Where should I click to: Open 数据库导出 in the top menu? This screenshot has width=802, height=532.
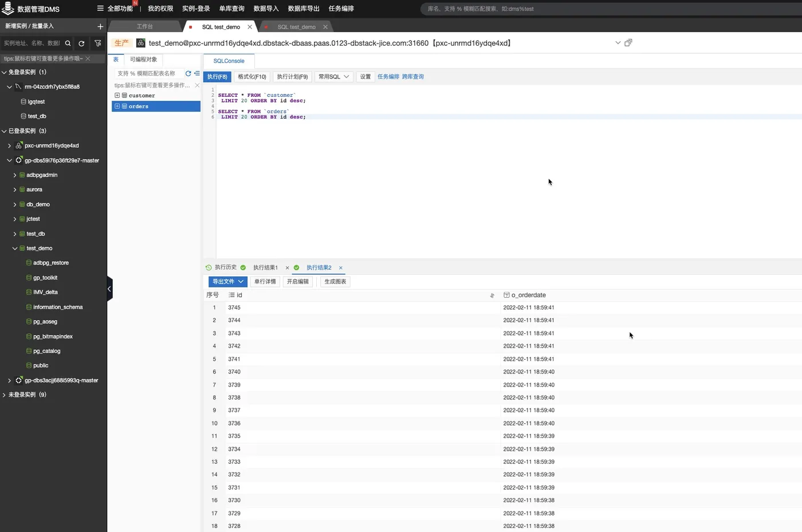pos(304,9)
